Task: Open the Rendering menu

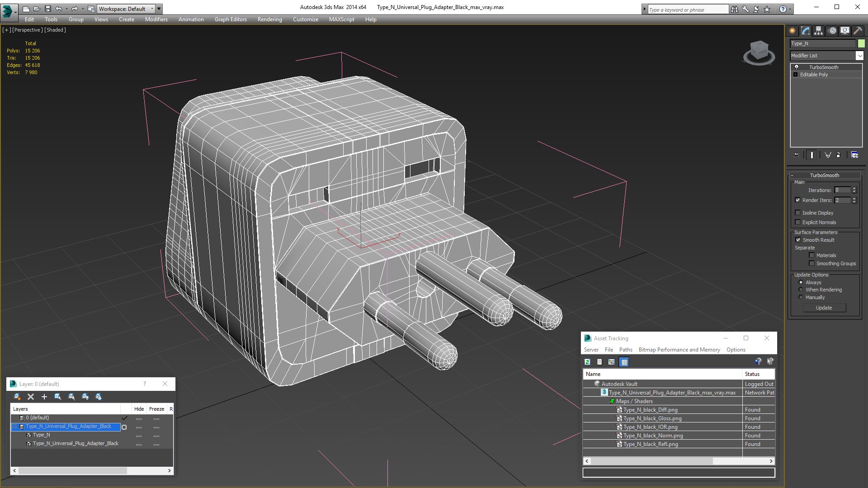Action: click(269, 19)
